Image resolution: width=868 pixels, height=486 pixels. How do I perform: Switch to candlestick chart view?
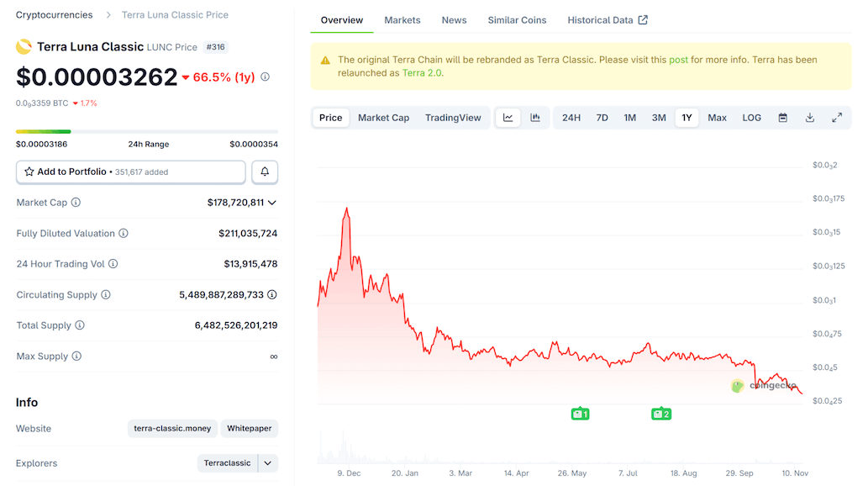pos(535,118)
